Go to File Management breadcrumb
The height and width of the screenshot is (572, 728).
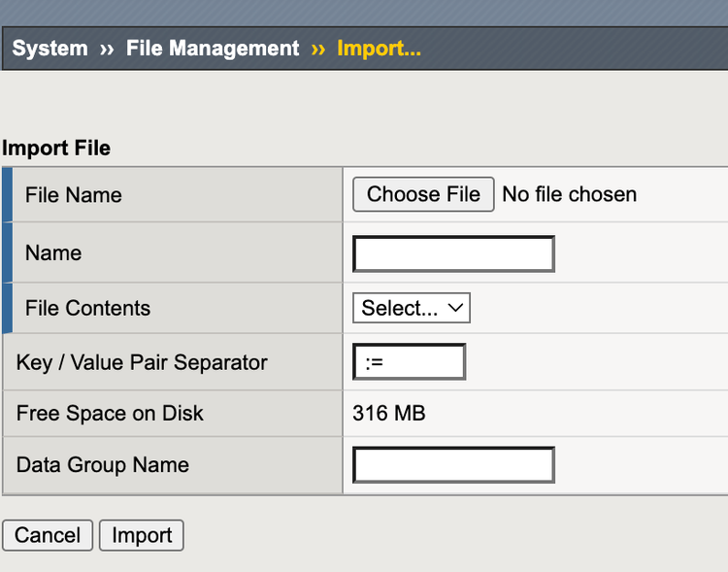coord(213,49)
